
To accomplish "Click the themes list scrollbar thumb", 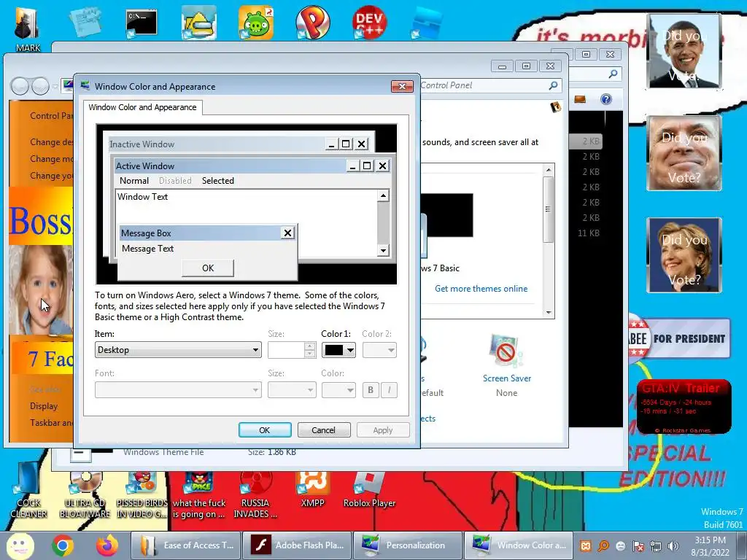I will 549,209.
